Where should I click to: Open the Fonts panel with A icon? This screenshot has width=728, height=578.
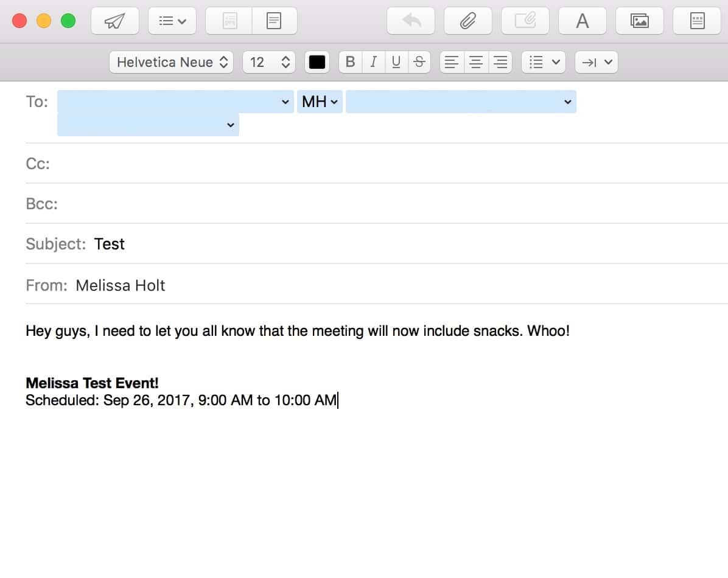pyautogui.click(x=583, y=21)
